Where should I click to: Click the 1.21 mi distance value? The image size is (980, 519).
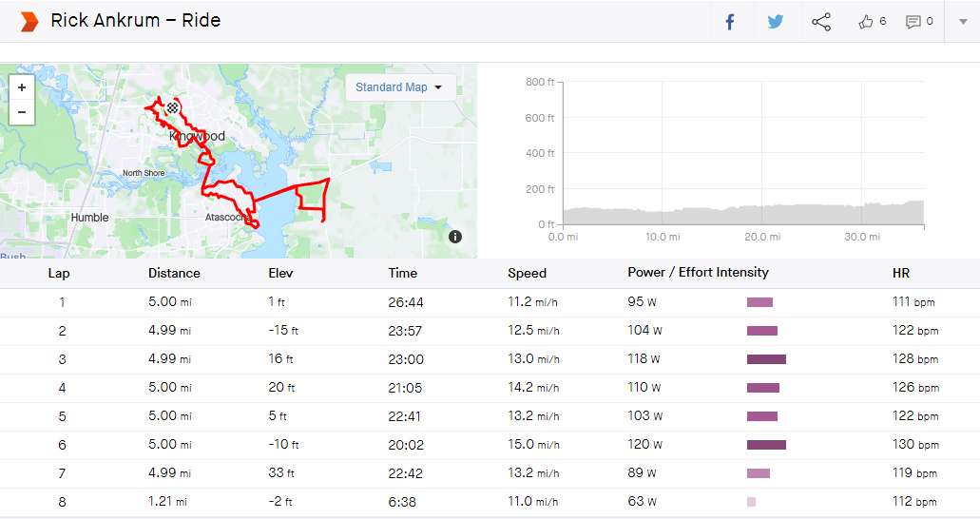tap(167, 502)
